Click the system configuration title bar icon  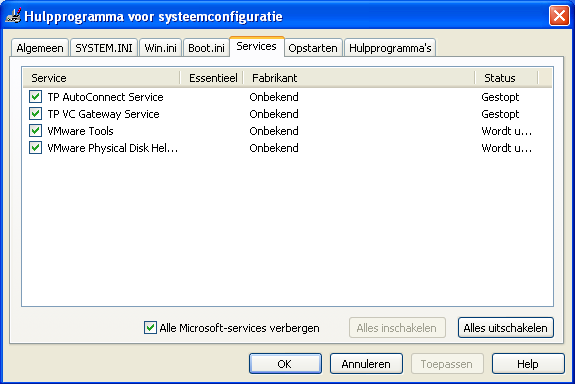[x=13, y=16]
